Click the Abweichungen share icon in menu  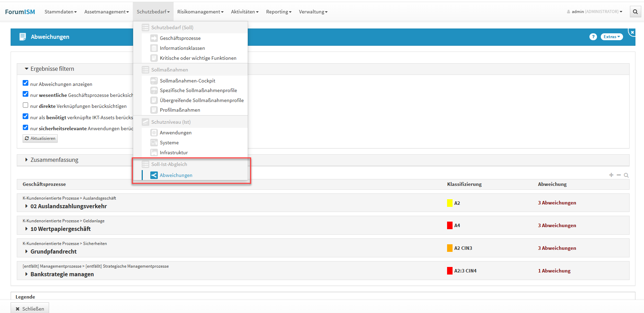tap(154, 175)
